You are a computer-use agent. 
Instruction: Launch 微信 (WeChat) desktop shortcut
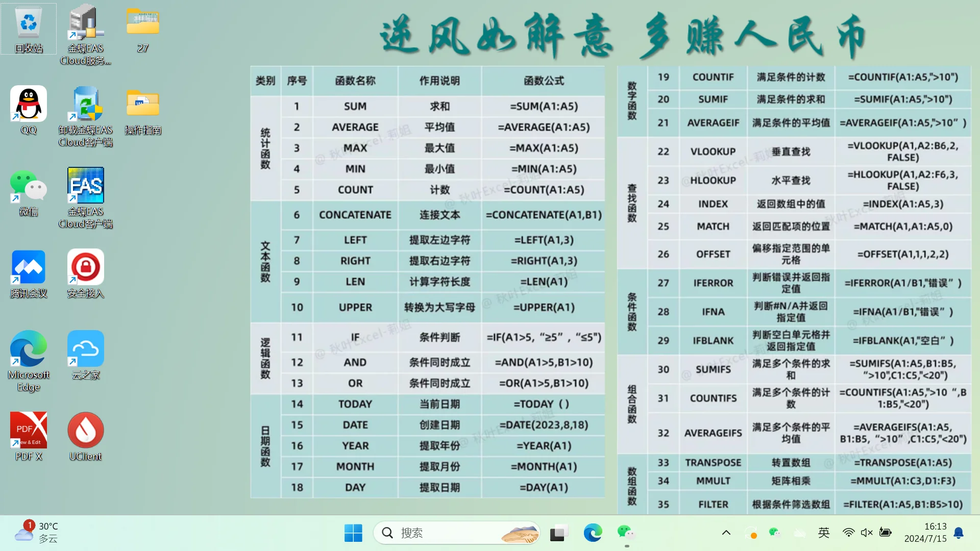click(x=29, y=185)
